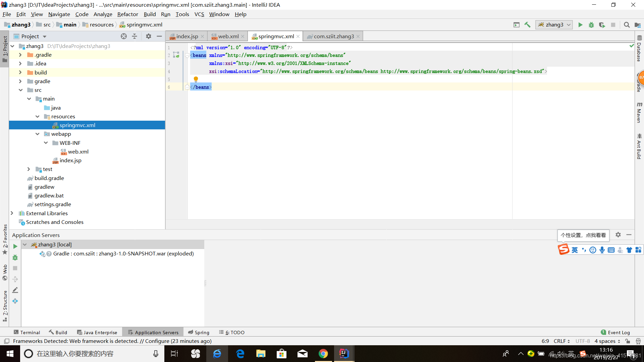
Task: Toggle the Z: Structure side tab
Action: click(5, 306)
